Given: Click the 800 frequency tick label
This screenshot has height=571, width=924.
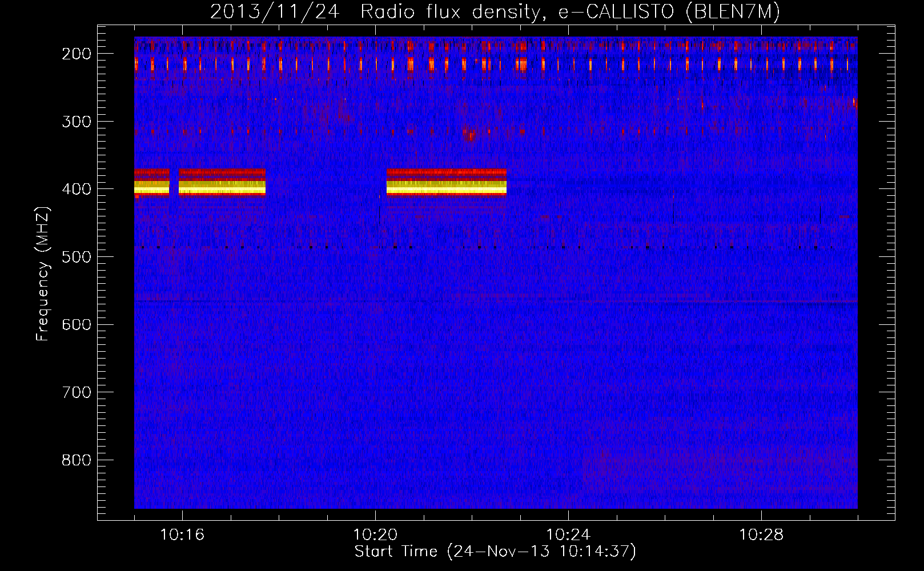Looking at the screenshot, I should click(x=77, y=460).
